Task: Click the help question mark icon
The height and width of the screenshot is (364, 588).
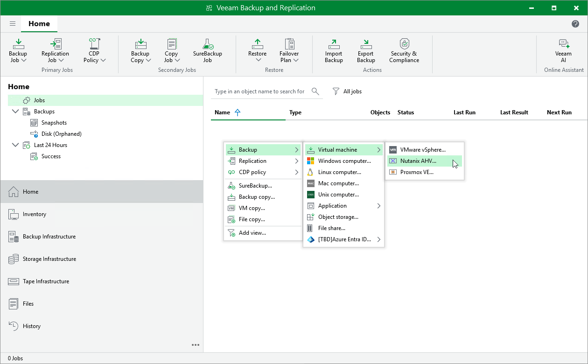Action: tap(575, 24)
